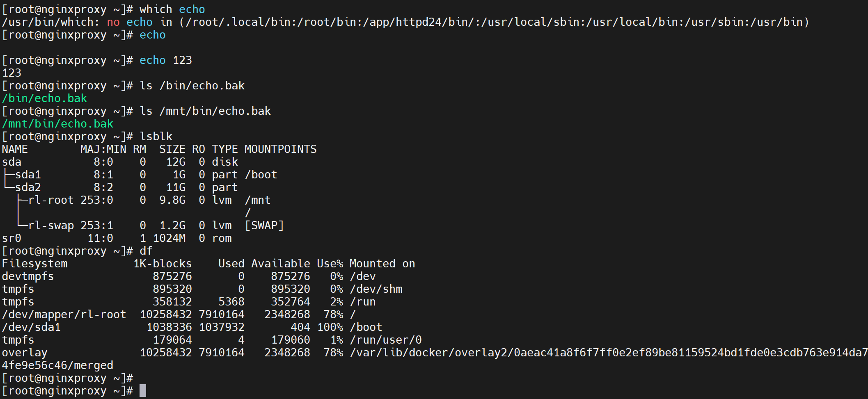Screen dimensions: 868x399
Task: Click the /dev/shm mount path
Action: tap(376, 289)
